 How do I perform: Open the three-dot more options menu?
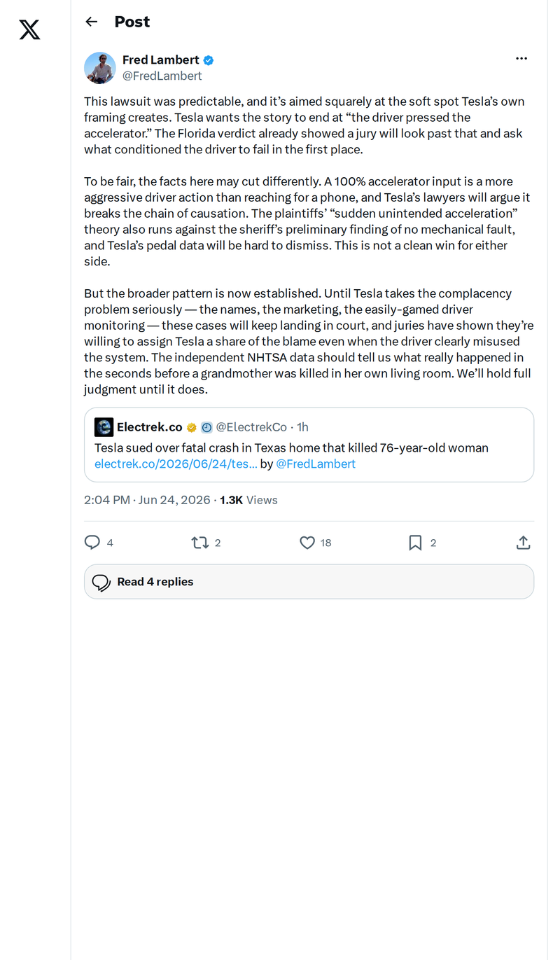coord(521,59)
